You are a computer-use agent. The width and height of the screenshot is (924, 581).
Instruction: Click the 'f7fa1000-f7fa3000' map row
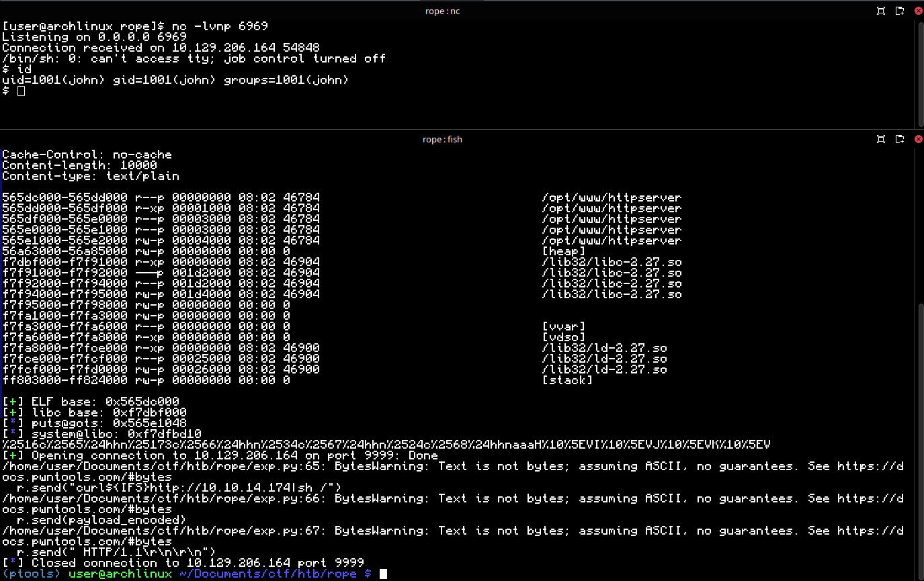click(x=146, y=316)
